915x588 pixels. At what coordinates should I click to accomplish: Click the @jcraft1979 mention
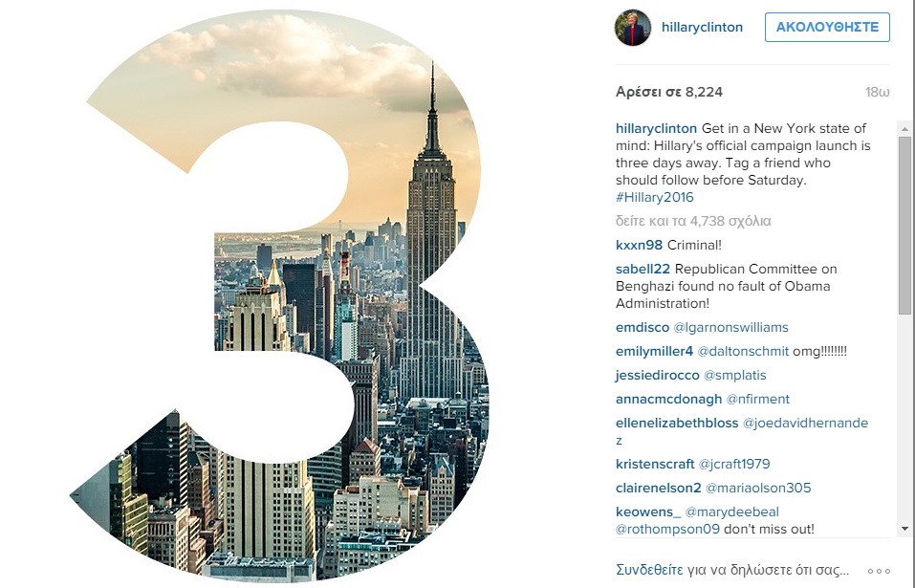point(734,464)
